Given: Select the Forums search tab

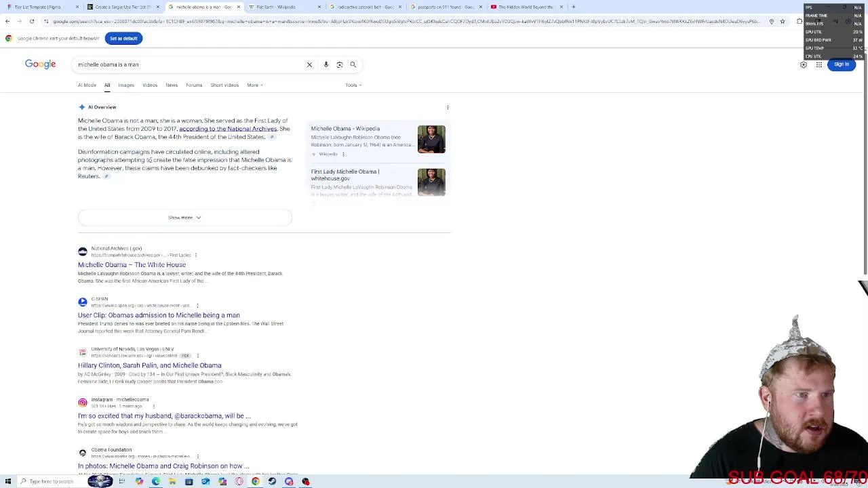Looking at the screenshot, I should pyautogui.click(x=194, y=85).
